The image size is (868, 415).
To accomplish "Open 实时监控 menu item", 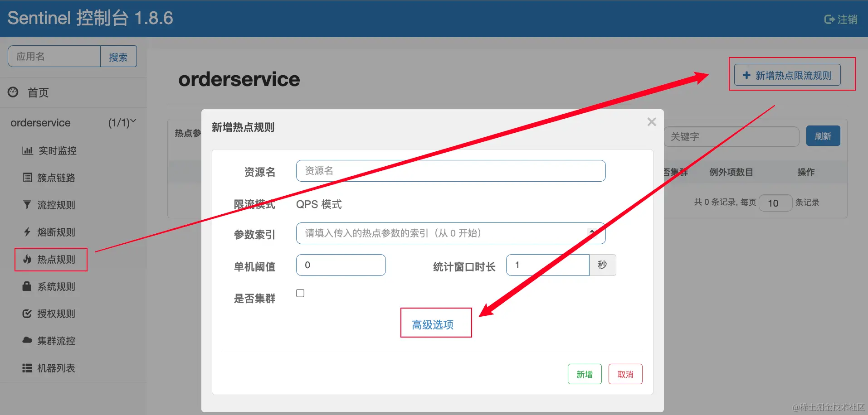I will [50, 150].
